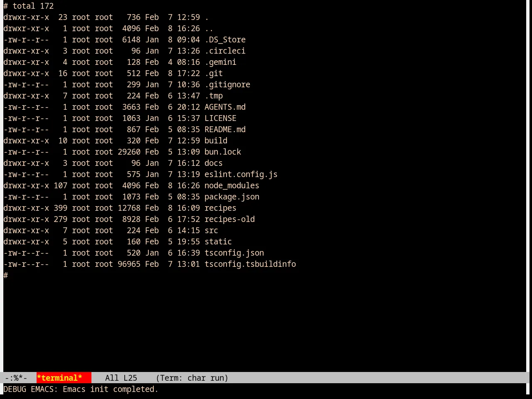This screenshot has height=399, width=532.
Task: Click the *terminal* buffer name in mode line
Action: click(59, 378)
